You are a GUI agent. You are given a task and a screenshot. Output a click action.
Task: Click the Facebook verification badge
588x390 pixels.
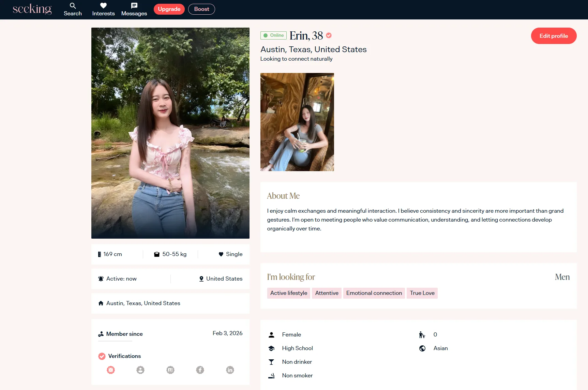click(200, 370)
